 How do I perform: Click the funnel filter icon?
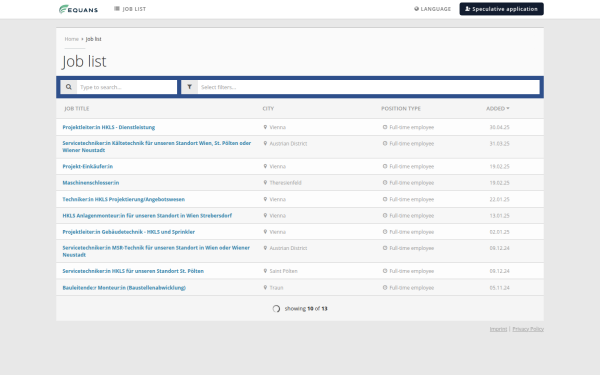tap(189, 87)
